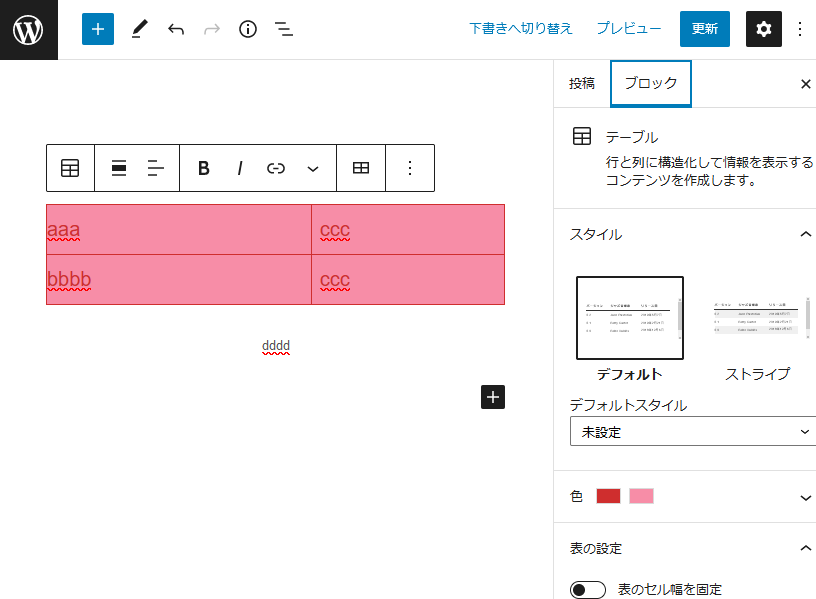
Task: Select the pink color swatch
Action: click(x=641, y=496)
